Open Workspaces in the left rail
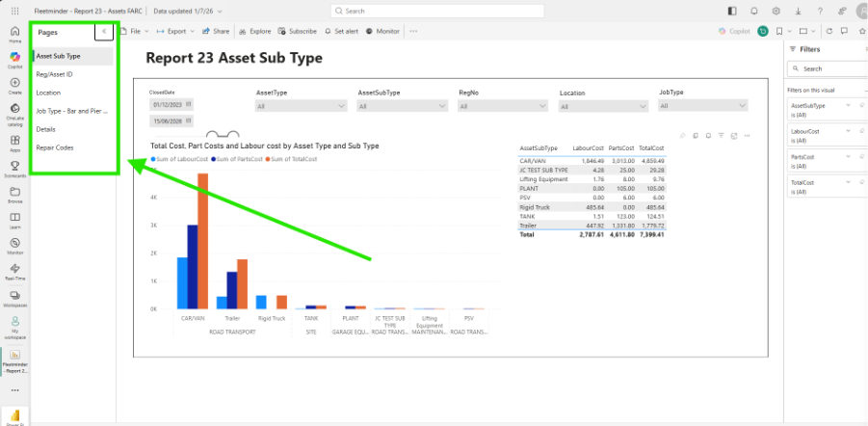 coord(15,298)
